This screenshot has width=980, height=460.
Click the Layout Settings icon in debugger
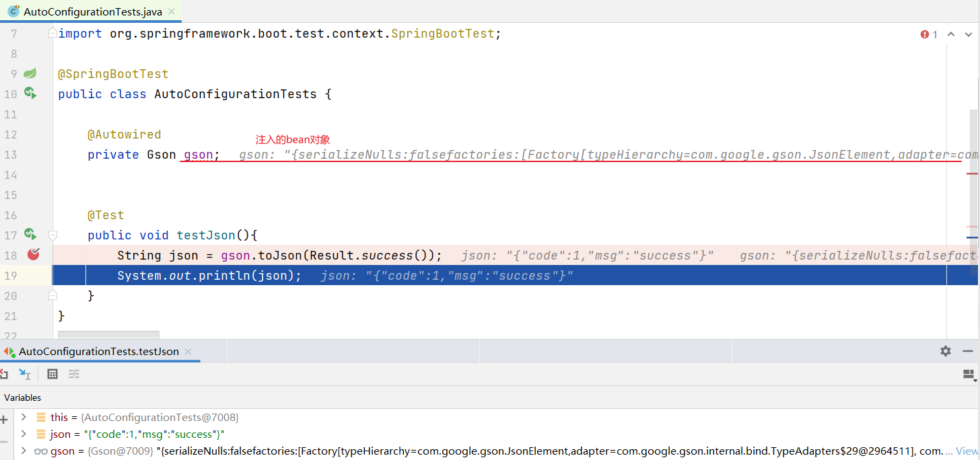coord(969,375)
